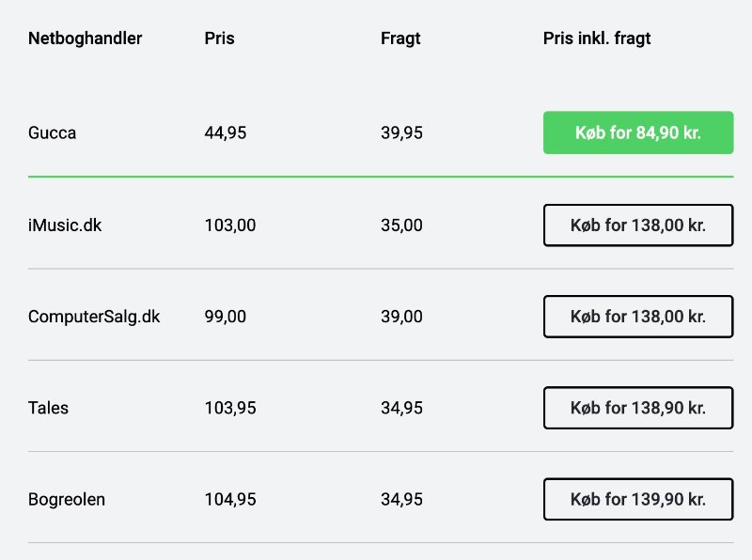Select the 99,00 price for ComputerSalg.dk

point(226,317)
